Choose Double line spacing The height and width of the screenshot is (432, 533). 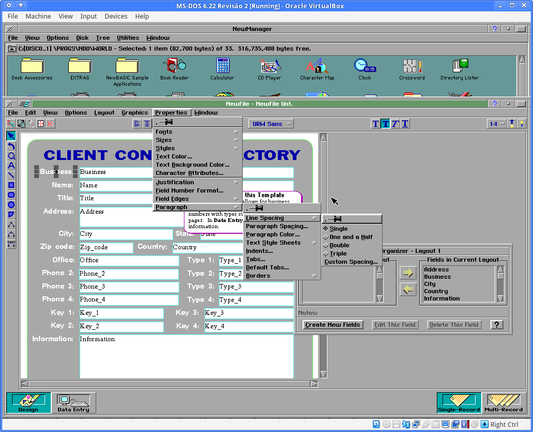[351, 245]
